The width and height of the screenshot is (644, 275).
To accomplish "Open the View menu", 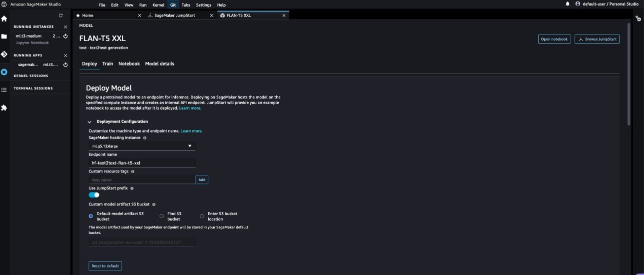I will click(128, 4).
